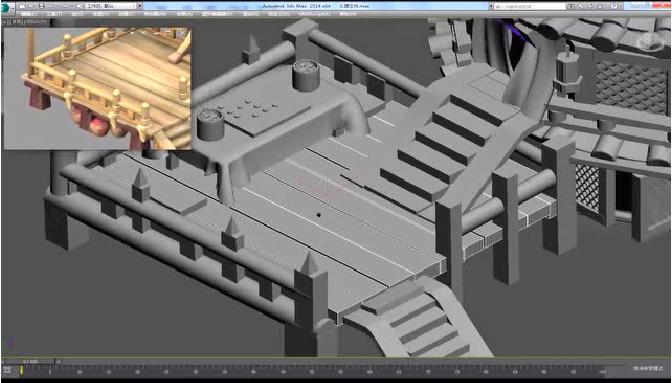Click the Open Mini Curve Editor button
Image resolution: width=672 pixels, height=383 pixels.
click(7, 371)
